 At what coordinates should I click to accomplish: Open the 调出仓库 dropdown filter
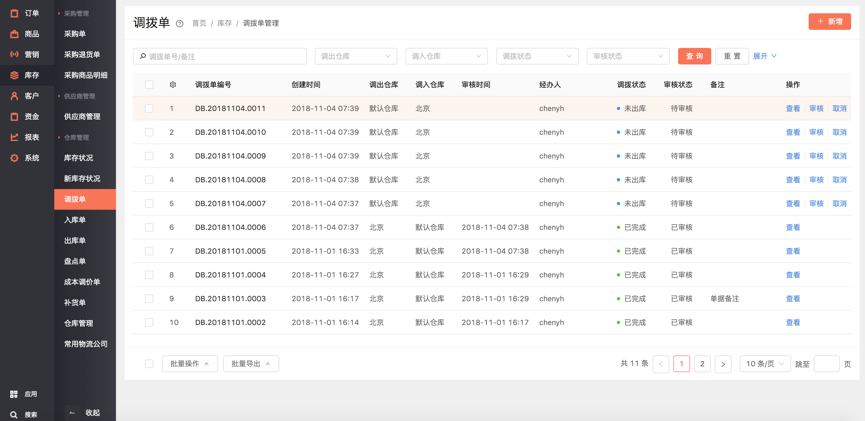point(356,56)
